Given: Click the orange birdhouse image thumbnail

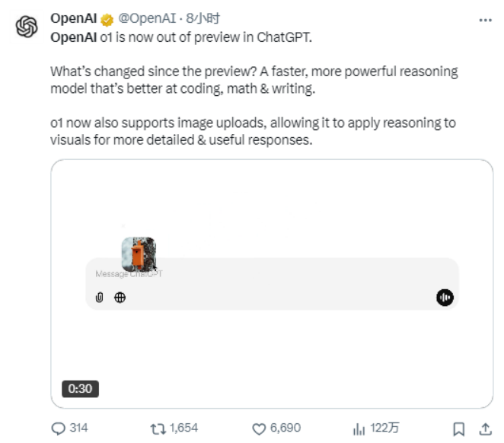Looking at the screenshot, I should [139, 254].
